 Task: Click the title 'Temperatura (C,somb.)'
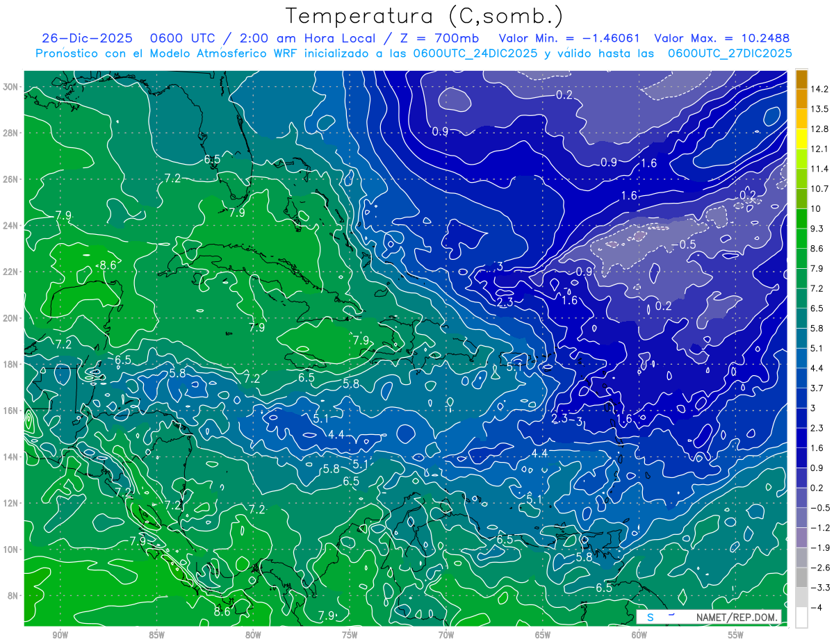(x=424, y=16)
